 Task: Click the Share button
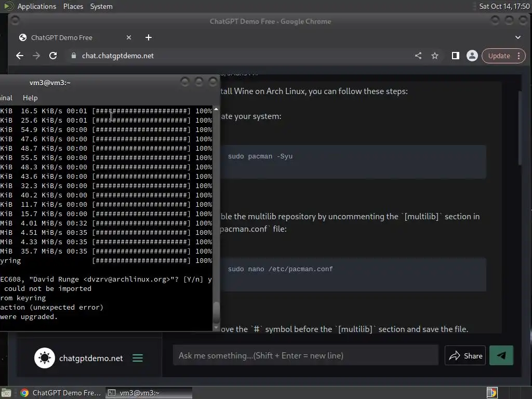point(465,355)
